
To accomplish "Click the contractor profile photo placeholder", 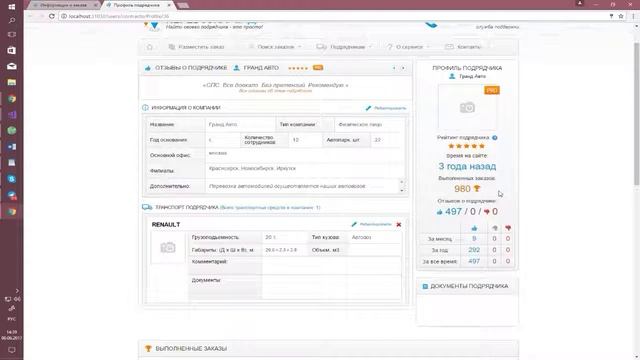I will point(467,107).
